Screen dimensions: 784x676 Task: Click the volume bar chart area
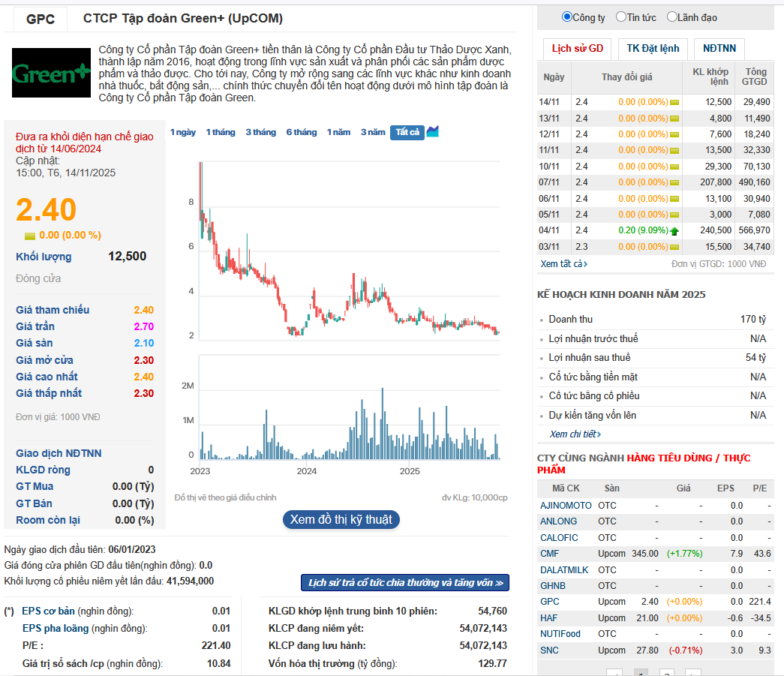point(350,407)
